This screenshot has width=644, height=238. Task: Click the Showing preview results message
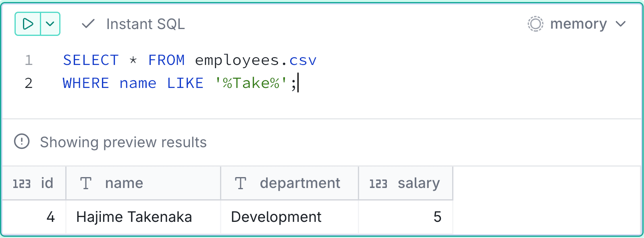pos(123,142)
